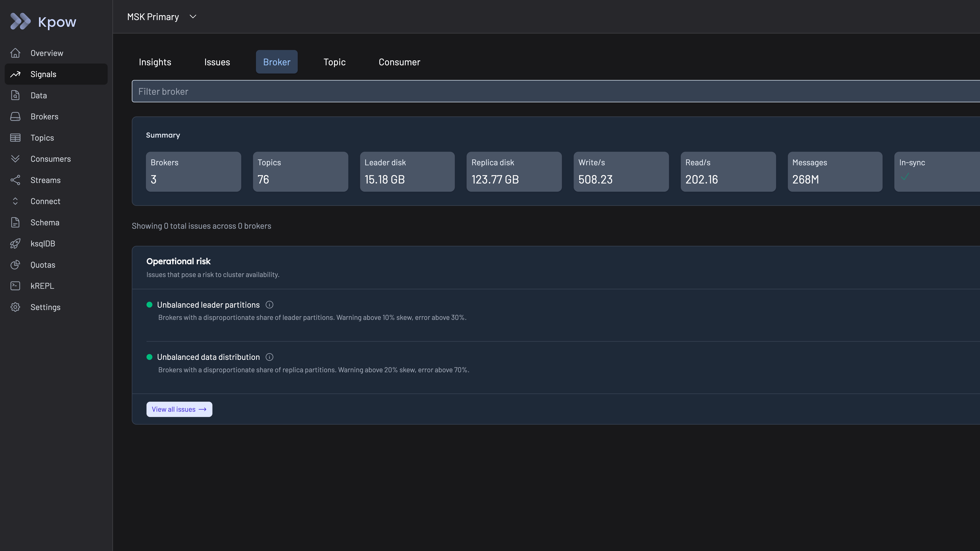Click 'Showing 0 total issues across 0 brokers'
980x551 pixels.
click(201, 226)
